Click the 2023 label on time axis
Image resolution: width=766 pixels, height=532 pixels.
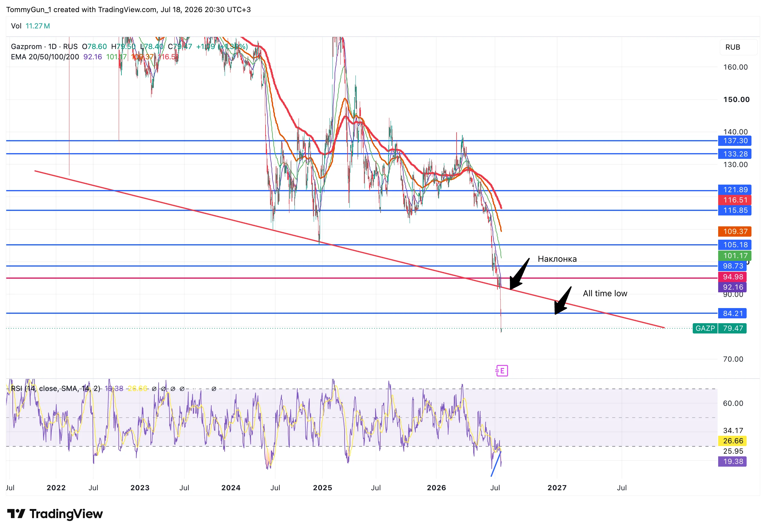[140, 488]
